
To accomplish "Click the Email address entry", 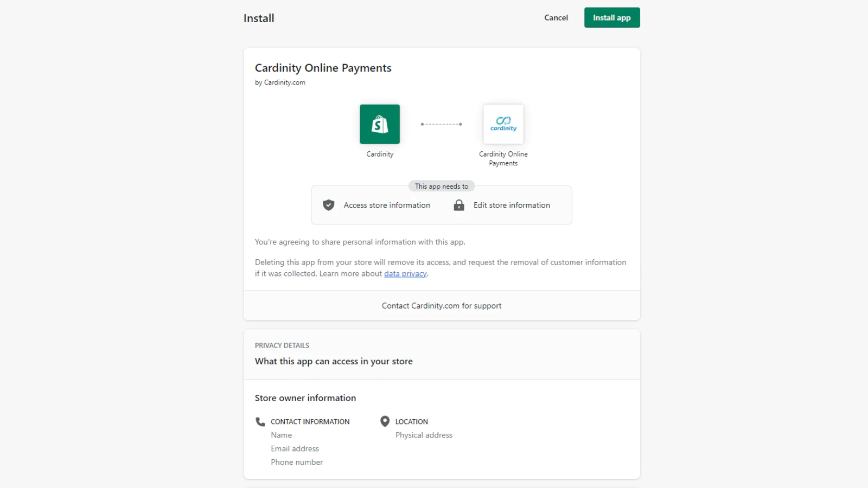I will coord(295,449).
